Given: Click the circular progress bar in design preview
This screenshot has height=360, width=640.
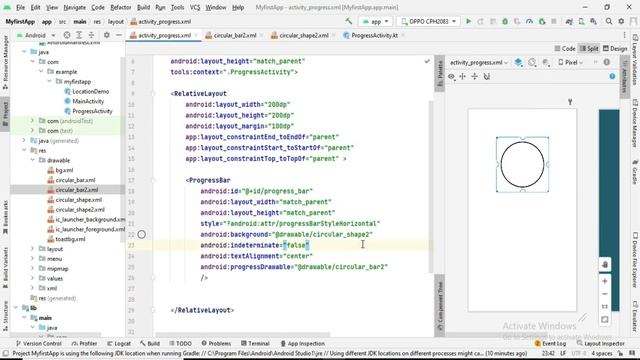Looking at the screenshot, I should 522,164.
